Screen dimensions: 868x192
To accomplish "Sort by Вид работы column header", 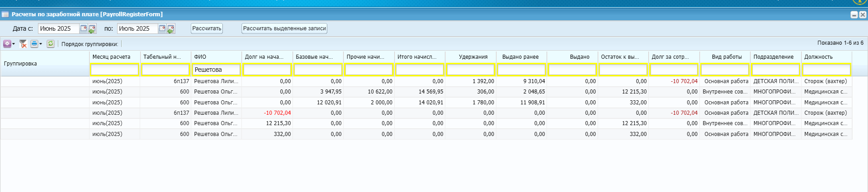I will coord(725,57).
